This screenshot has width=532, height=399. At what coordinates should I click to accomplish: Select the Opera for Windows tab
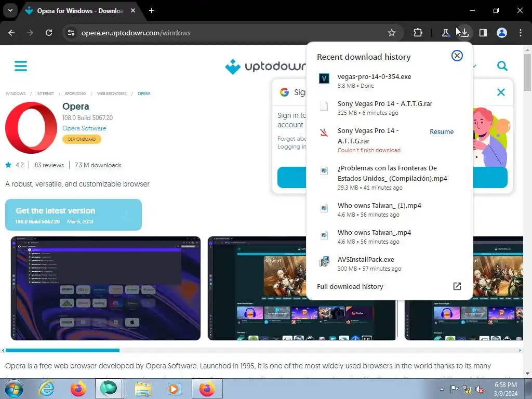pyautogui.click(x=79, y=11)
